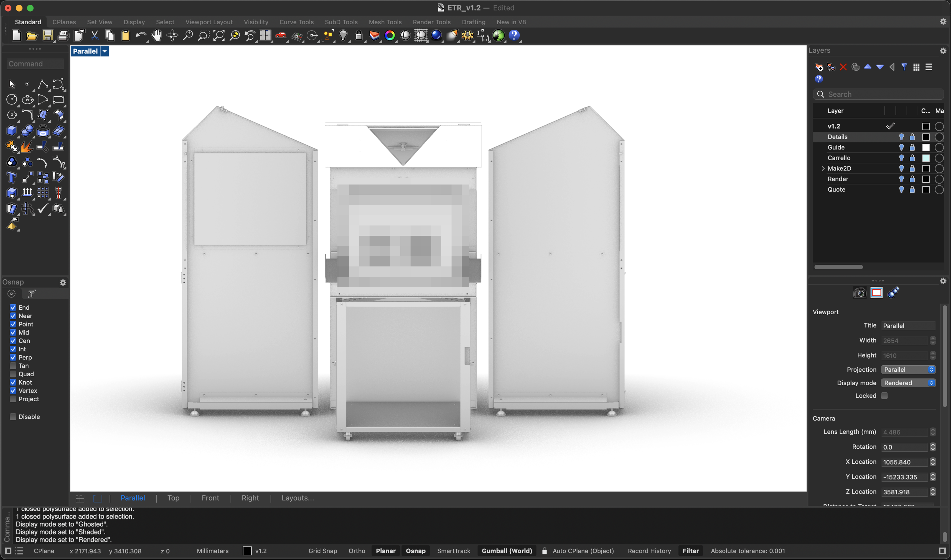Click the Undo arrow icon
Image resolution: width=951 pixels, height=560 pixels.
pos(141,35)
